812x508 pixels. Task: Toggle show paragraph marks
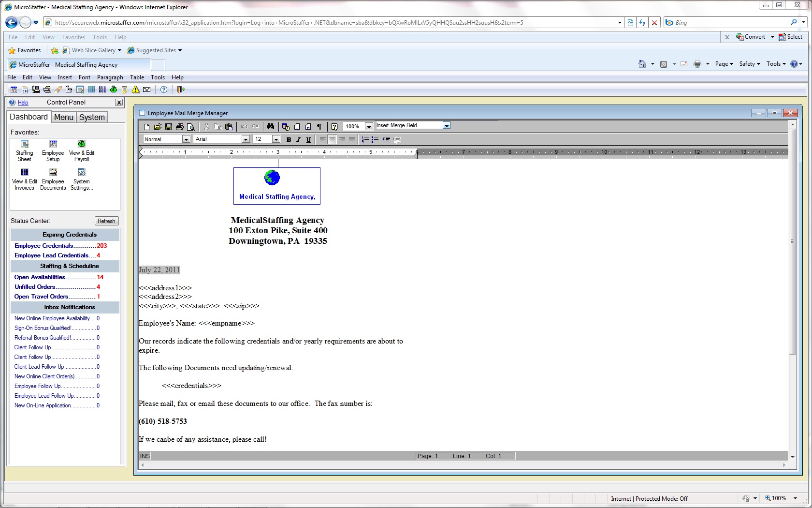(x=319, y=127)
